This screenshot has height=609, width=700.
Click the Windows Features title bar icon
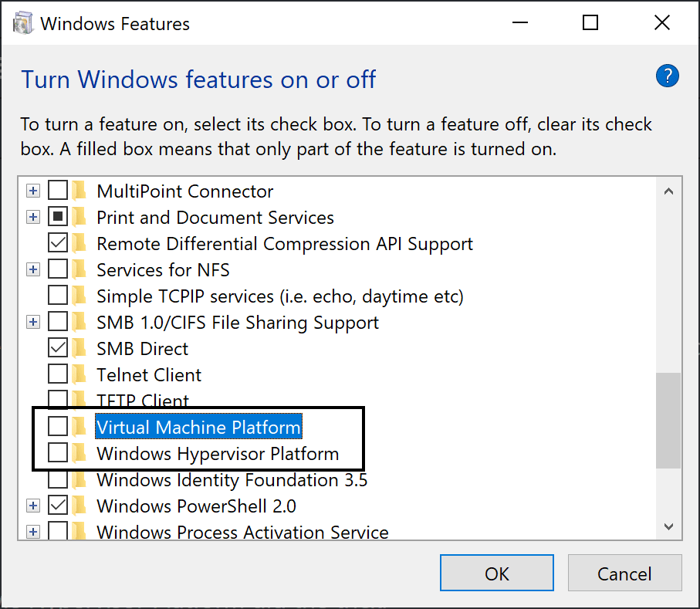point(23,23)
